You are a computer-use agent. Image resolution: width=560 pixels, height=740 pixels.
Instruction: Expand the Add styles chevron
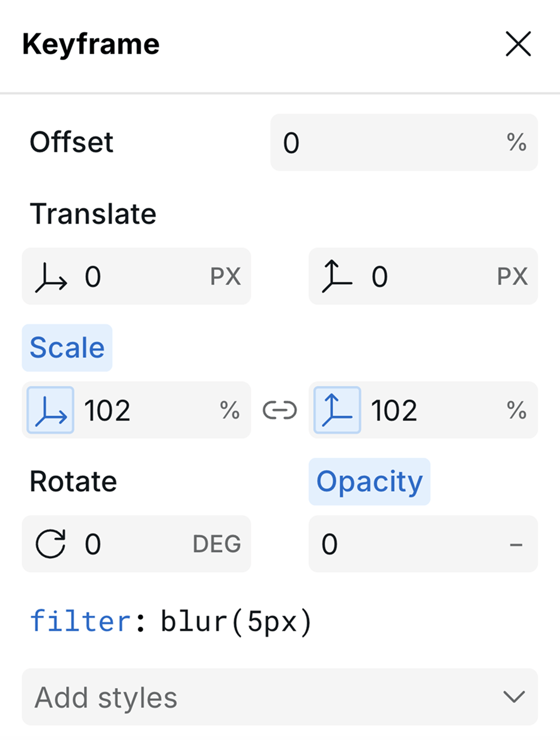[x=513, y=697]
